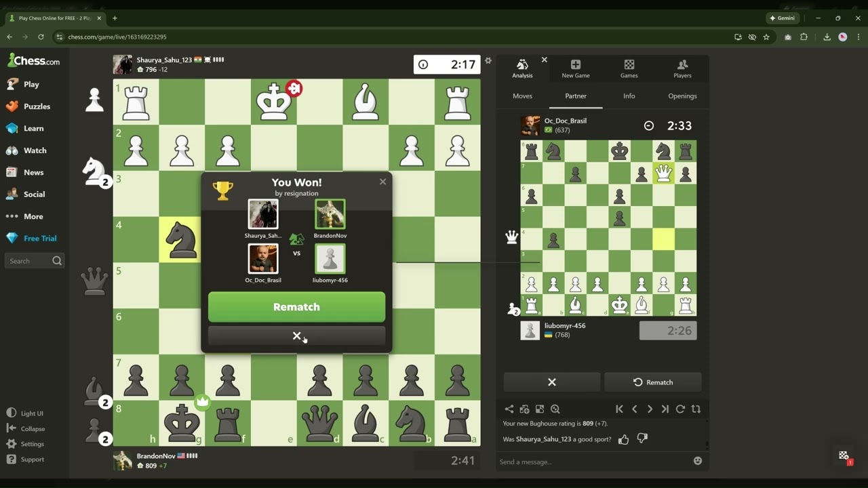Open the browser three-dot menu
The width and height of the screenshot is (868, 488).
[x=859, y=37]
